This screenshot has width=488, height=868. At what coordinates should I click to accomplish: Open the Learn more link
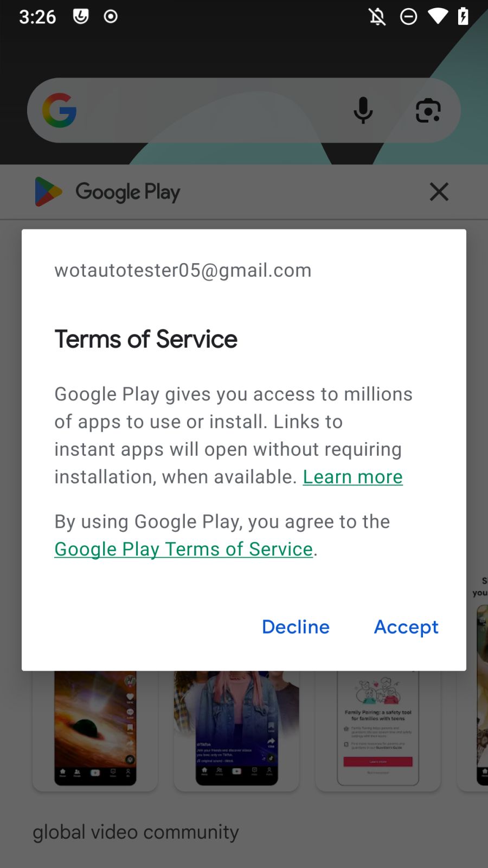pos(352,477)
